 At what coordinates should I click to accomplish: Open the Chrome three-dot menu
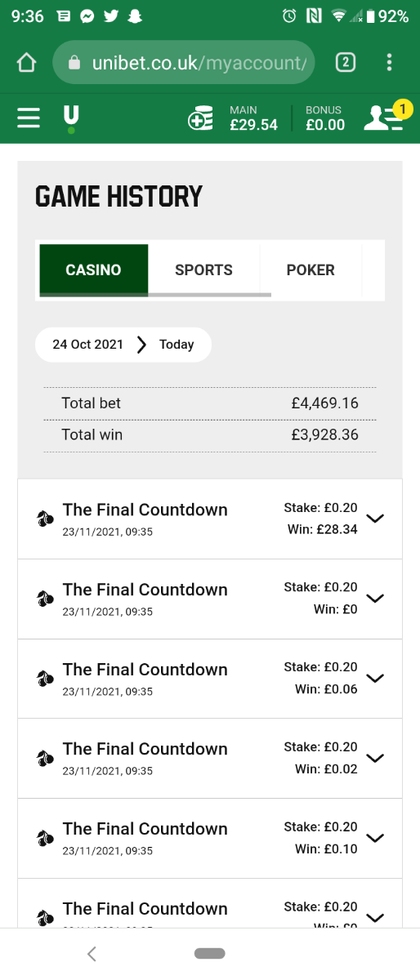coord(390,62)
